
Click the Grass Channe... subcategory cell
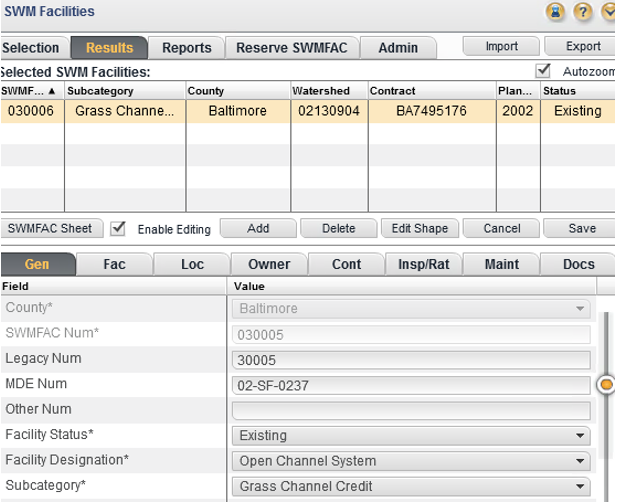125,111
